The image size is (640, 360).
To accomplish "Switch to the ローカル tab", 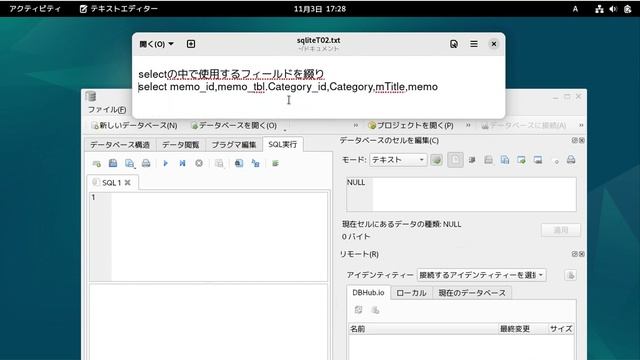I will click(411, 293).
